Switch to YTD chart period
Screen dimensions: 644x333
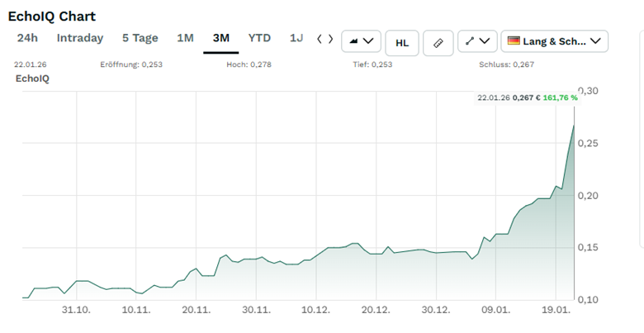(259, 38)
